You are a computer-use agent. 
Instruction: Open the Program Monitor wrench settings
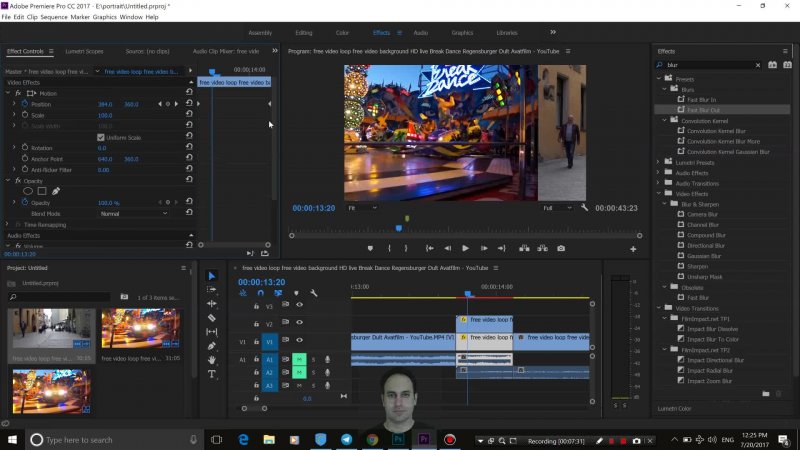(x=584, y=208)
